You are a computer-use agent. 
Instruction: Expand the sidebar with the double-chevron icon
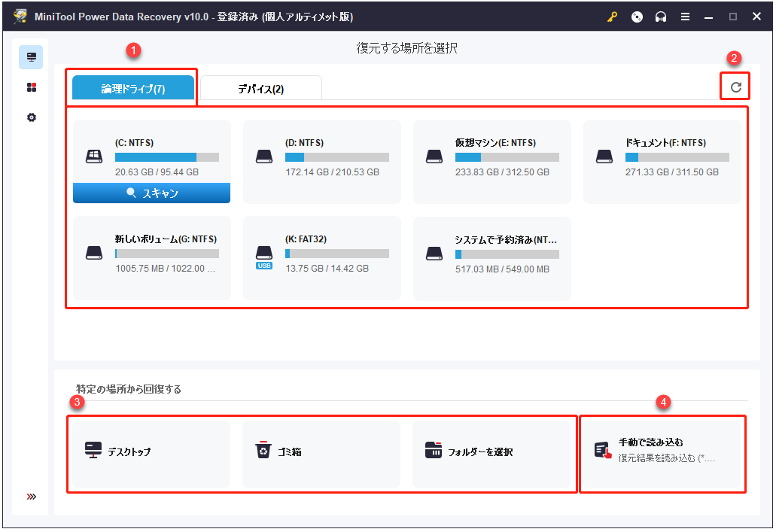31,497
